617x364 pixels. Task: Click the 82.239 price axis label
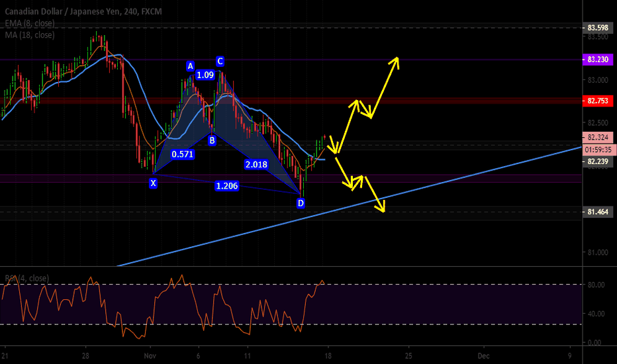tap(598, 161)
